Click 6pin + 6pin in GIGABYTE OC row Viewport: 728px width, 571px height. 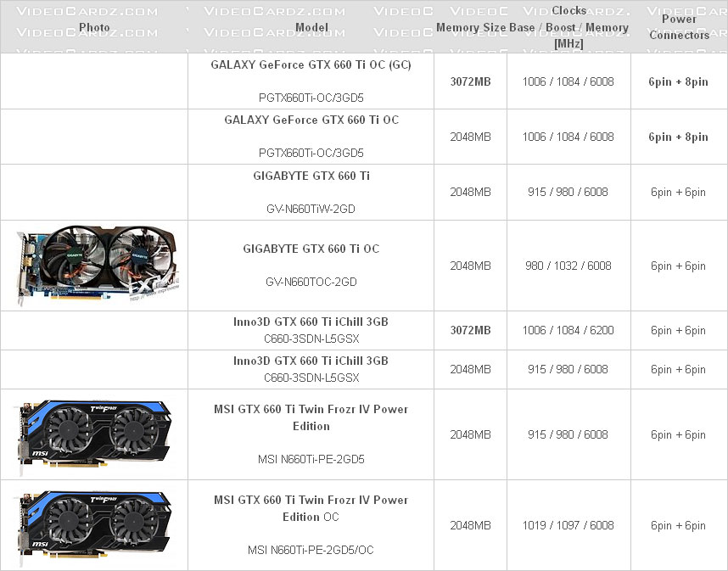click(678, 266)
